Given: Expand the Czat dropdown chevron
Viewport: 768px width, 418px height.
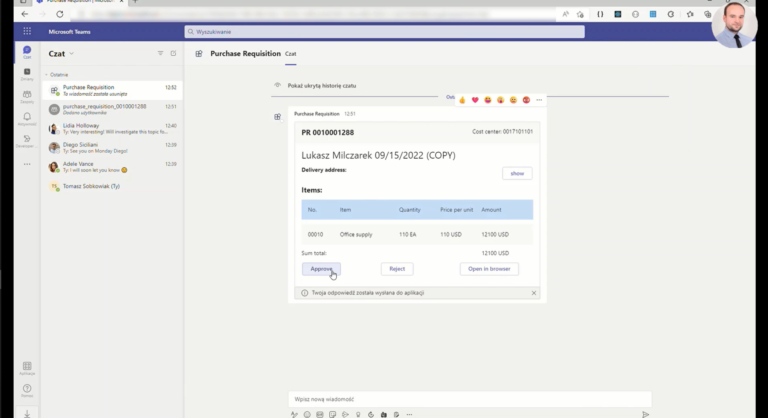Looking at the screenshot, I should tap(72, 53).
